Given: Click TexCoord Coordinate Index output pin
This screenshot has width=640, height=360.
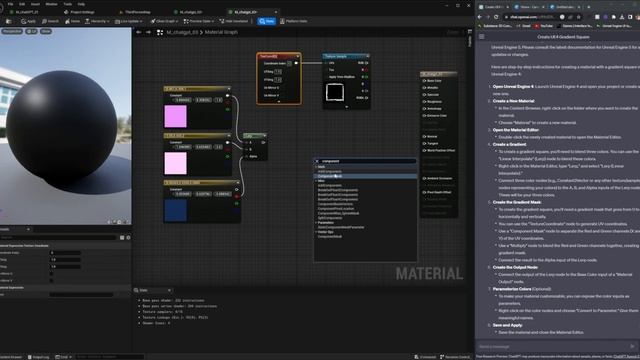Looking at the screenshot, I should [296, 63].
